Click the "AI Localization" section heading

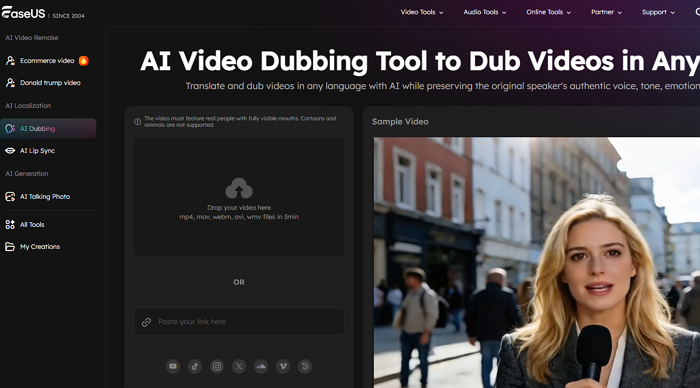tap(28, 106)
